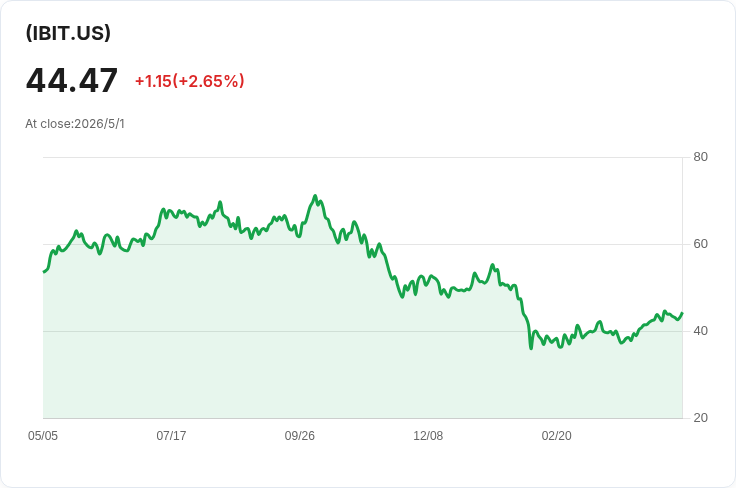This screenshot has height=488, width=736.
Task: Click the highest peak of the price line
Action: [x=315, y=196]
